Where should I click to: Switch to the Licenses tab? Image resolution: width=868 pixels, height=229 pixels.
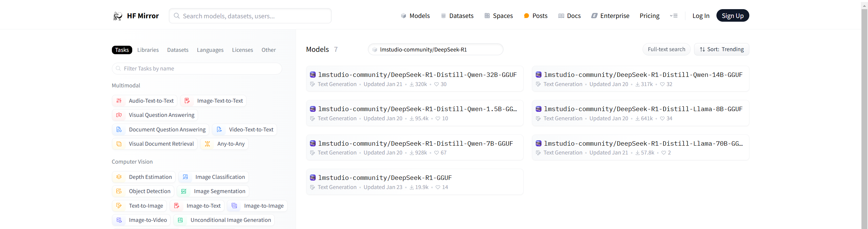click(242, 50)
